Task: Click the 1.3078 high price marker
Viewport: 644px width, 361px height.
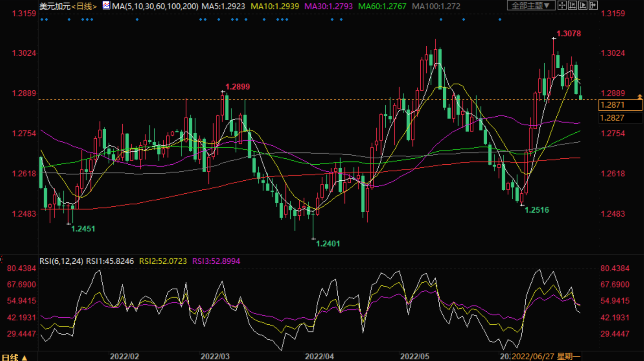Action: [x=568, y=34]
